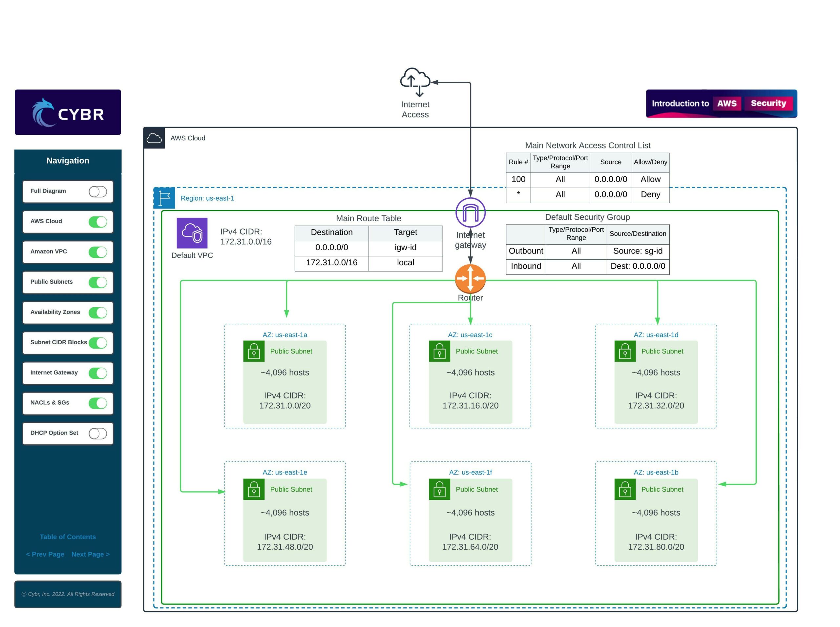Viewport: 840px width, 627px height.
Task: Select the 172.31.64.0/20 CIDR text
Action: [470, 547]
